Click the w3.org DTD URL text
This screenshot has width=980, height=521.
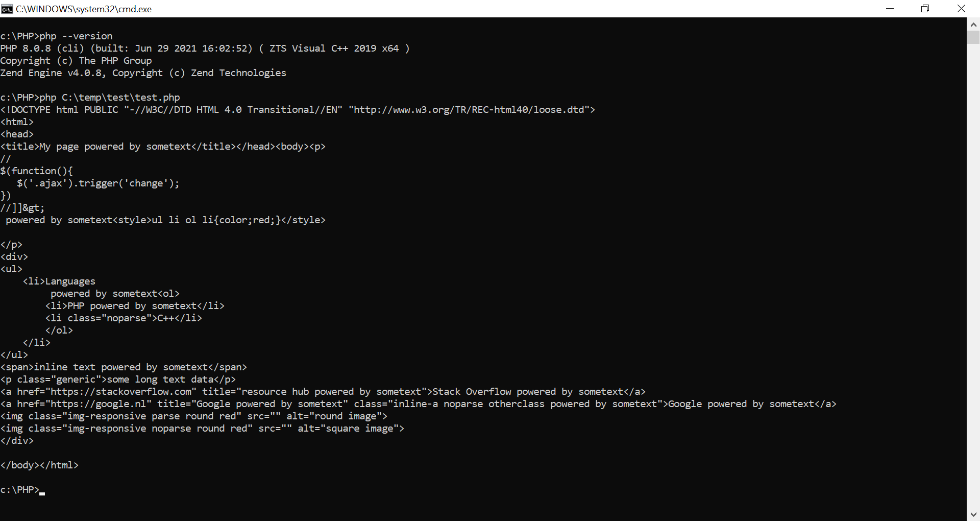point(469,110)
